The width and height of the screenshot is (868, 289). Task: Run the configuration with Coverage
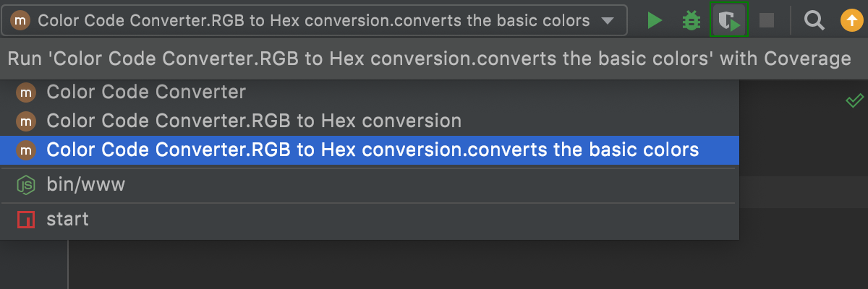click(x=728, y=21)
